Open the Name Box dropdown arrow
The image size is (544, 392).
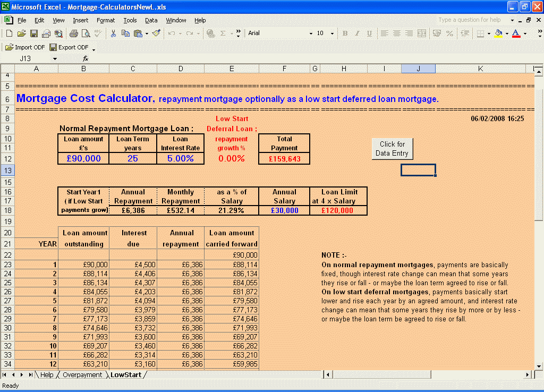(55, 58)
